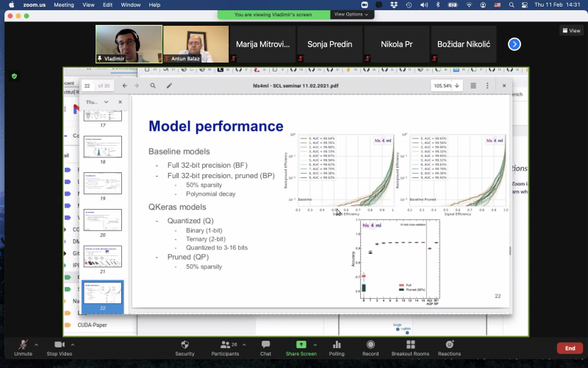Open zoom.us application menu

point(34,5)
